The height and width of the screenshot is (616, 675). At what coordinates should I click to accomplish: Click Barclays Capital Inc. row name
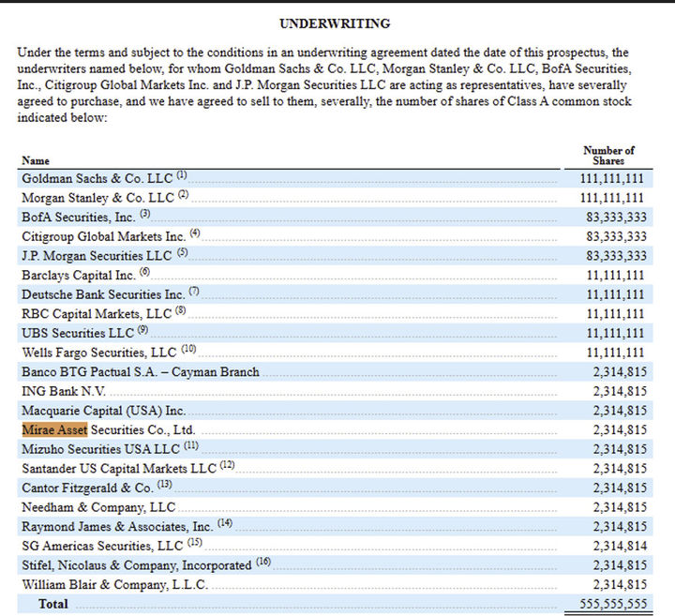tap(79, 275)
